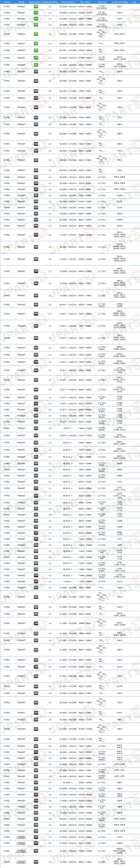Image resolution: width=140 pixels, height=868 pixels.
Task: Click ON diesel icon in D3FA row with FA_ _ body
Action: (36, 71)
